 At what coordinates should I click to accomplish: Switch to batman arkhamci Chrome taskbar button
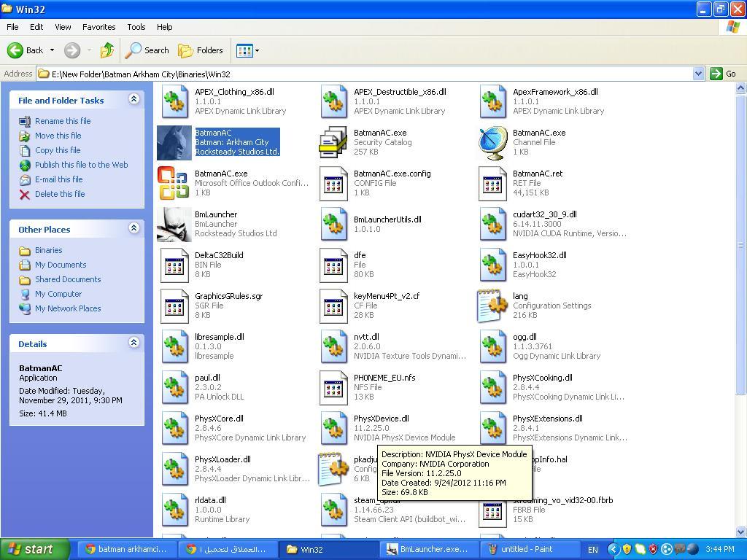point(126,549)
